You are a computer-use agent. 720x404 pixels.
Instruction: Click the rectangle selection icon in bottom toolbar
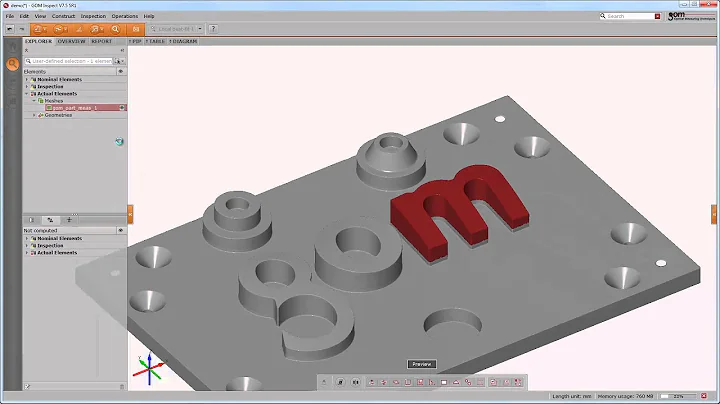pos(444,382)
